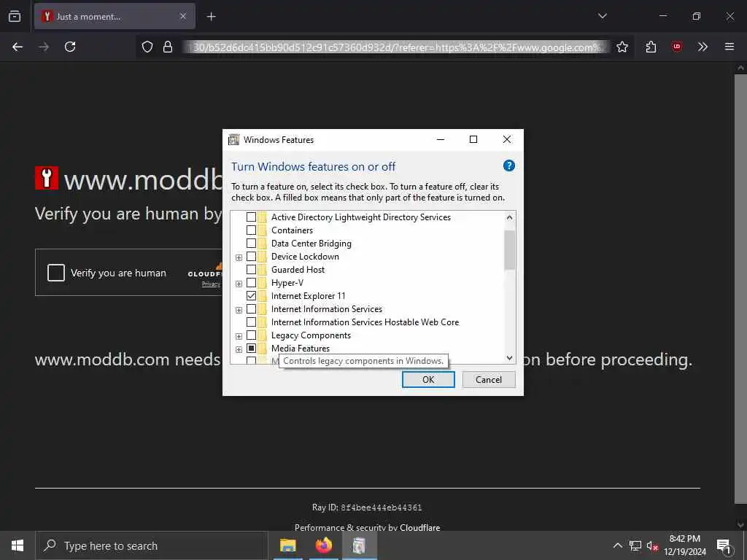Click the Firefox taskbar icon
Viewport: 747px width, 560px height.
click(x=323, y=545)
